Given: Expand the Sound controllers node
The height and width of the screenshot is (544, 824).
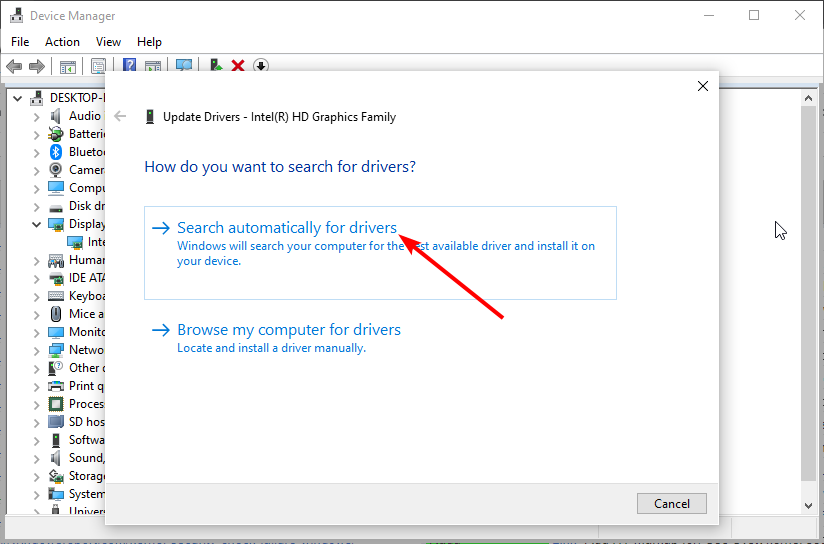Looking at the screenshot, I should pyautogui.click(x=36, y=458).
